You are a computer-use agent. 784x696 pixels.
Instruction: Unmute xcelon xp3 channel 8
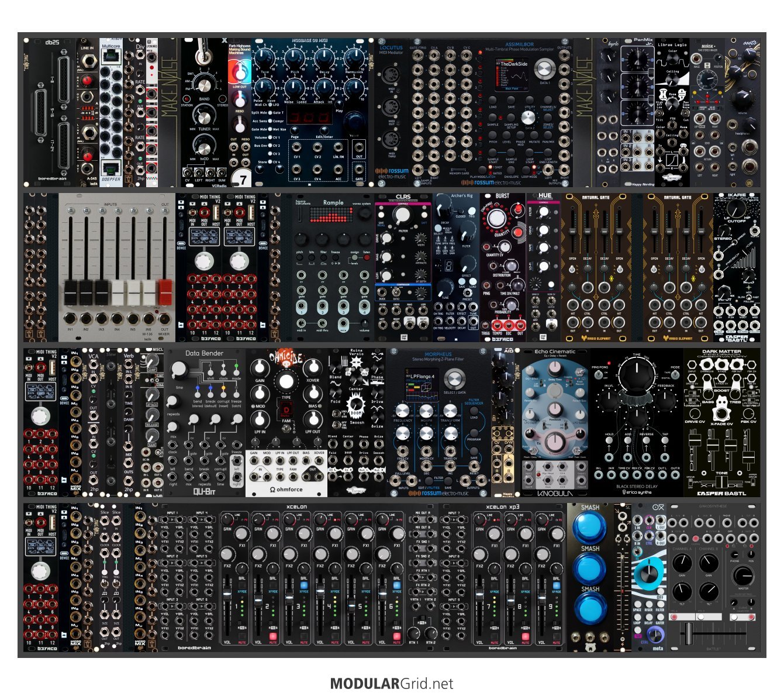(526, 636)
